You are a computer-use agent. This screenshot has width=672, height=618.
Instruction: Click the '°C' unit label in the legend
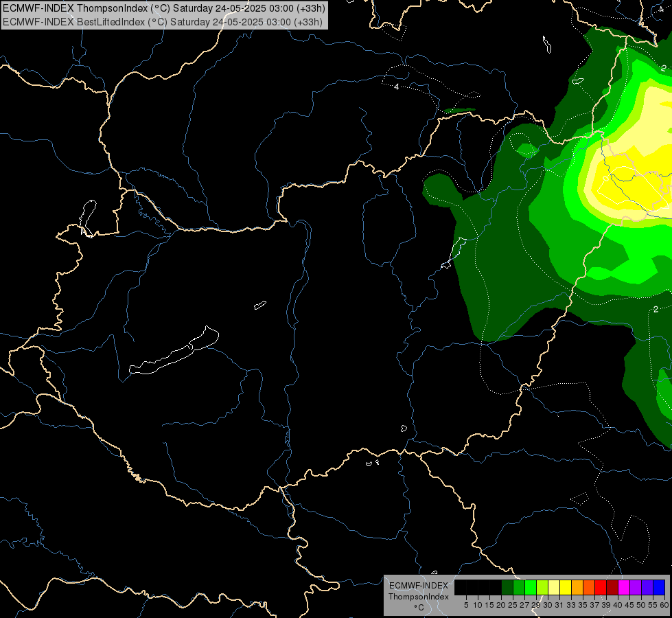tap(419, 608)
